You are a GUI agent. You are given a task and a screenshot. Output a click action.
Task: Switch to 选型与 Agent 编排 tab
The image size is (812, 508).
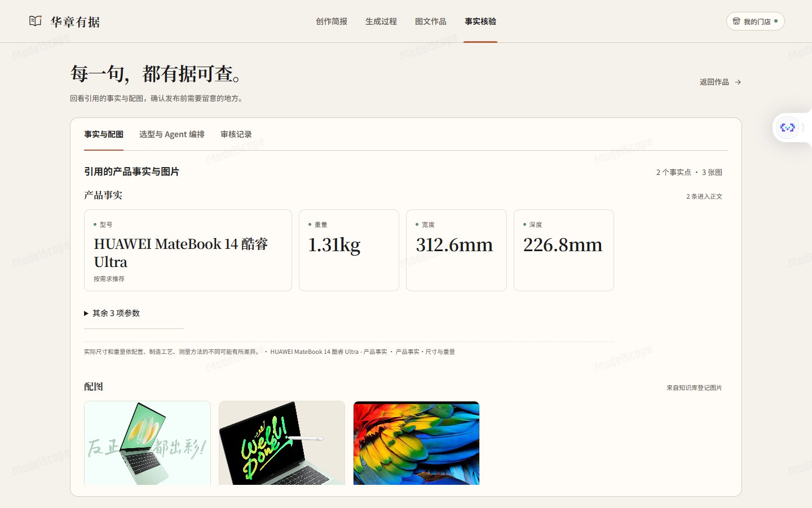pos(172,134)
